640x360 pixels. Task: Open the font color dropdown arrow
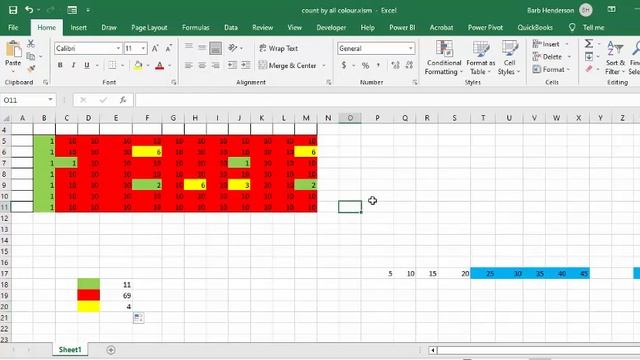[169, 65]
